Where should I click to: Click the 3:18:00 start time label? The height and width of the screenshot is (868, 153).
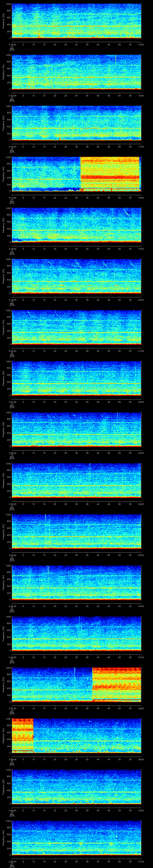point(12,249)
